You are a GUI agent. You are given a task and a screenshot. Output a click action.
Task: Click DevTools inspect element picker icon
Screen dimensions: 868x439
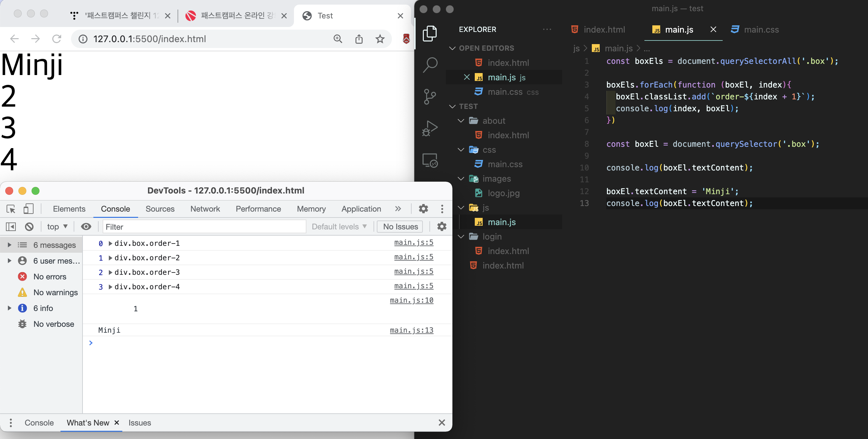(11, 209)
